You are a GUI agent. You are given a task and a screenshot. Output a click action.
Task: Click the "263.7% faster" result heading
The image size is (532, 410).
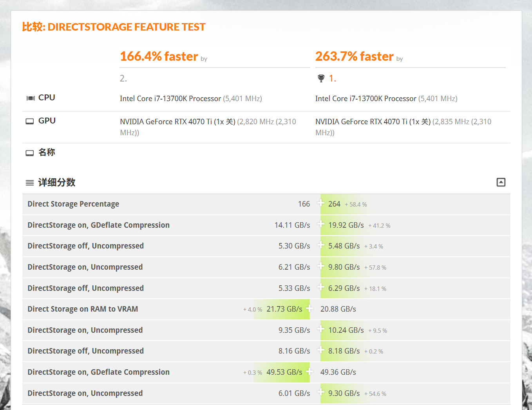tap(354, 56)
